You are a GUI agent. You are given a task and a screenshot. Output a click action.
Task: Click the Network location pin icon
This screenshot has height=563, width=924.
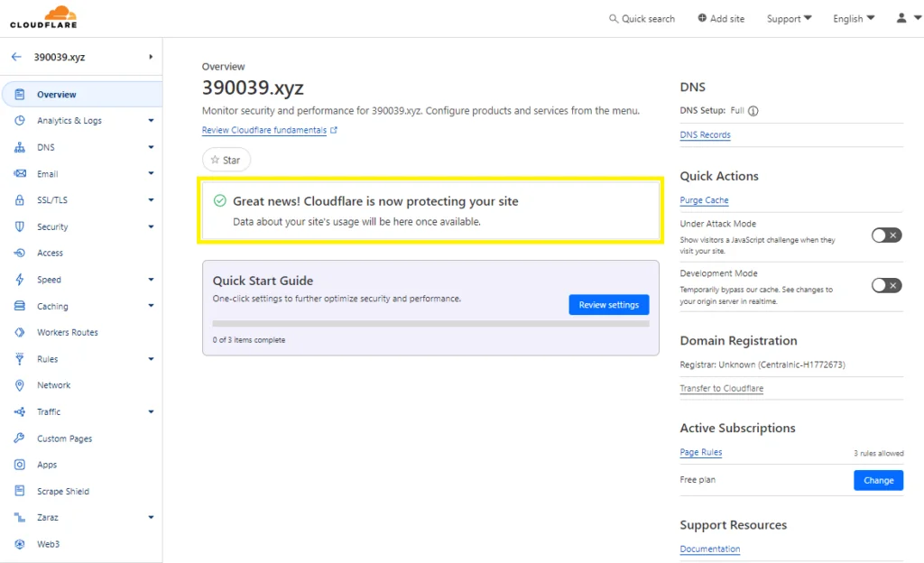(x=20, y=385)
